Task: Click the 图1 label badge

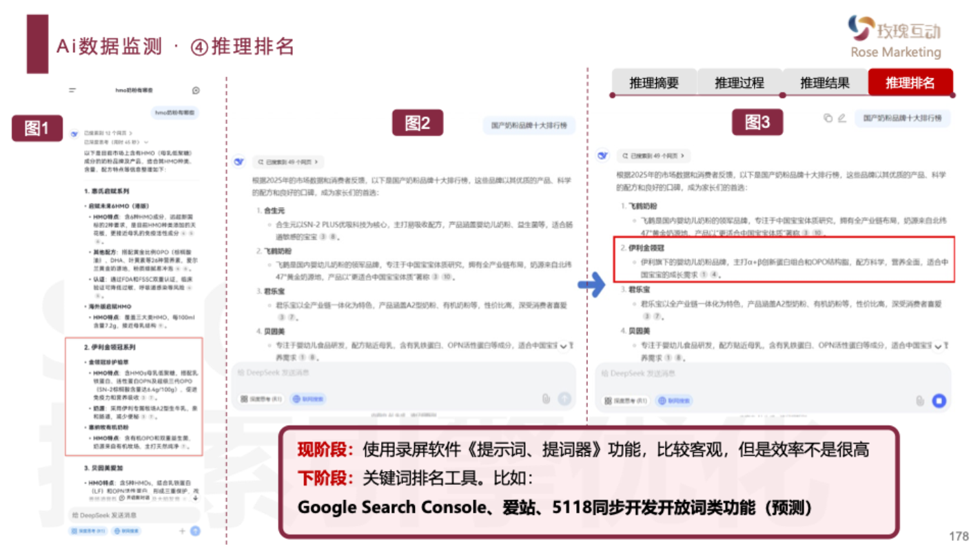Action: click(x=37, y=127)
